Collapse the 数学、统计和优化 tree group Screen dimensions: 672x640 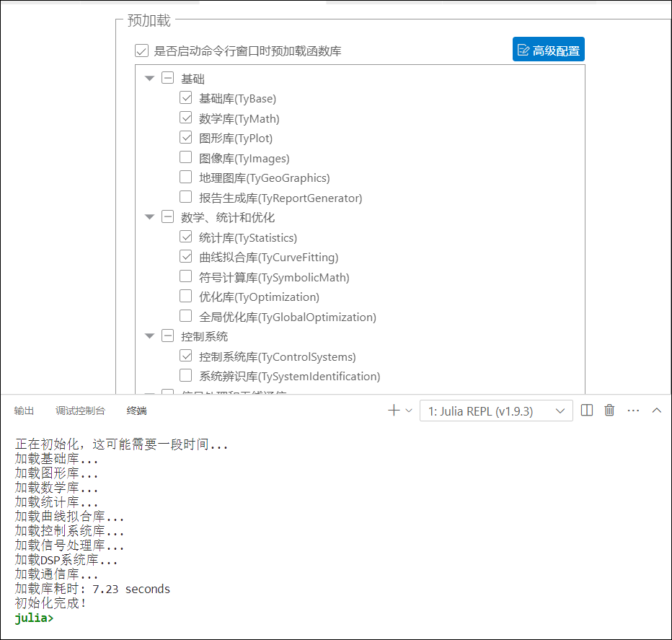[149, 217]
